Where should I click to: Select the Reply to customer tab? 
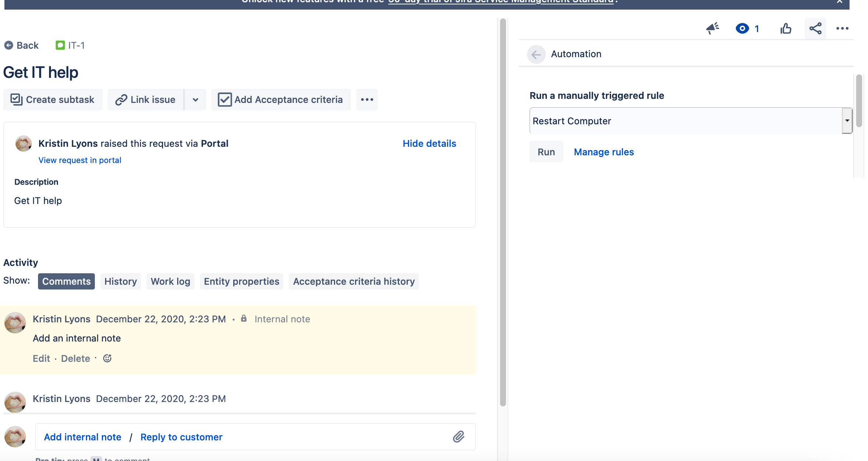181,437
